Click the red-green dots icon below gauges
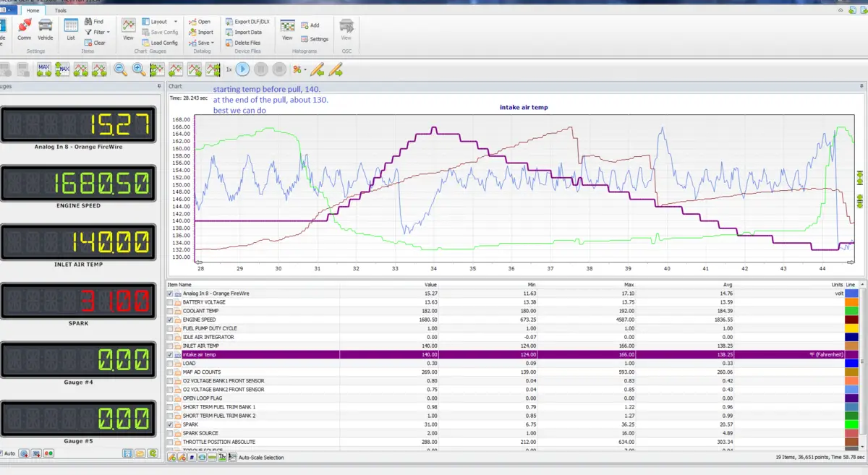 click(48, 453)
